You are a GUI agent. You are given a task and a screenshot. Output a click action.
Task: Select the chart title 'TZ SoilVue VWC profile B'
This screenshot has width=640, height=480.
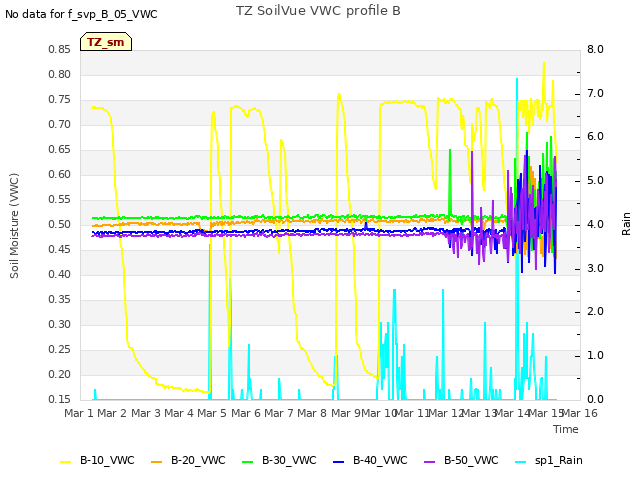click(x=318, y=11)
